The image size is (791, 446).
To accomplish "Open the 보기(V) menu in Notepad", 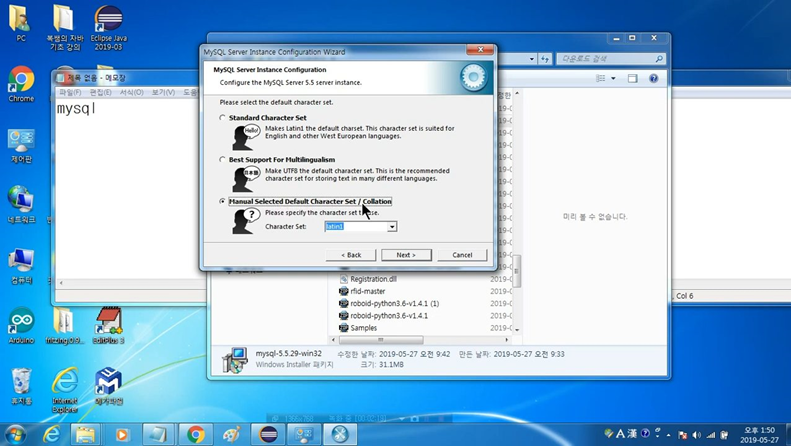I will [163, 92].
